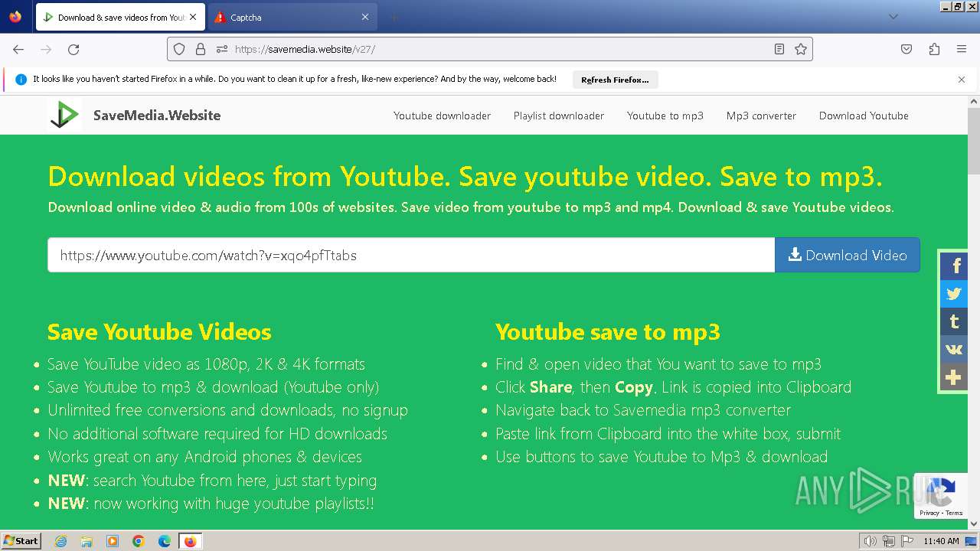Open the volume icon in the system tray

tap(870, 541)
